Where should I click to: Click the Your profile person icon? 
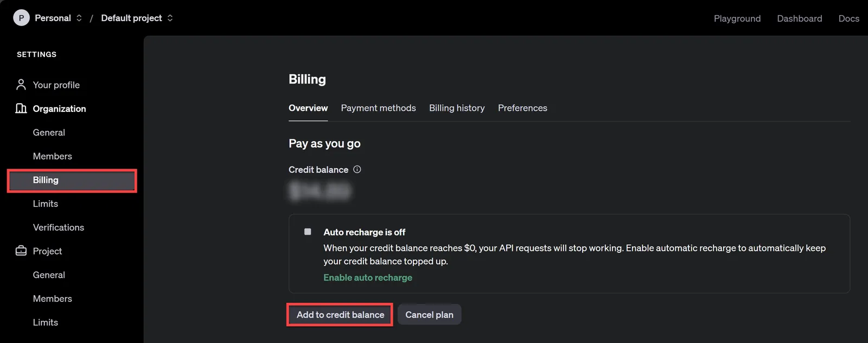[x=21, y=85]
